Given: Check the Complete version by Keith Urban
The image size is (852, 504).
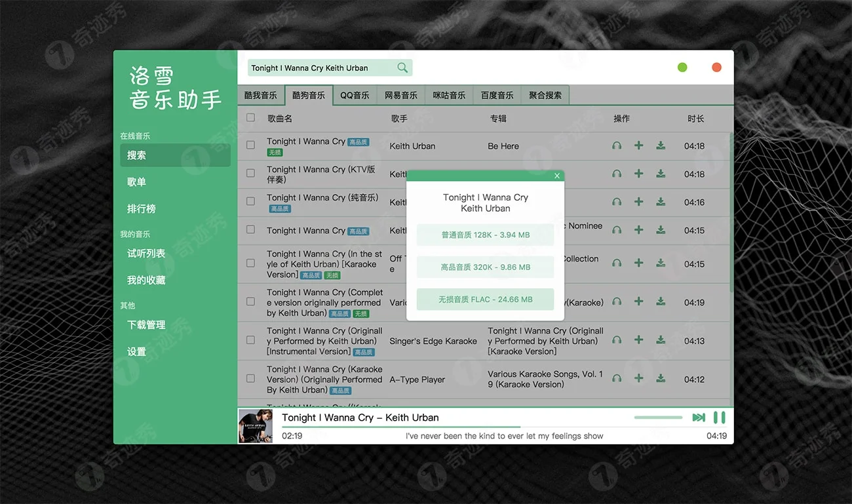Looking at the screenshot, I should coord(250,302).
